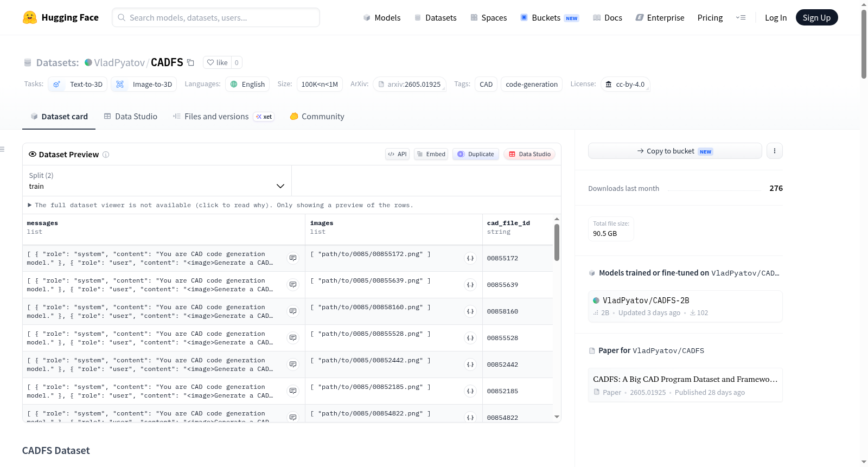Click the CAD tag
Viewport: 868px width, 467px height.
(x=486, y=84)
